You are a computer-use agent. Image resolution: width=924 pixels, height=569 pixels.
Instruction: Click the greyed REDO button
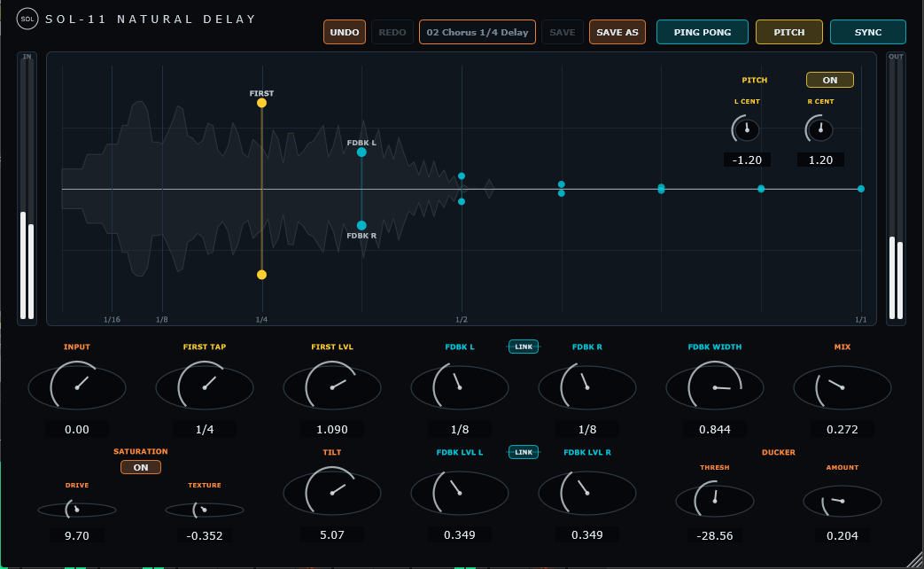point(392,32)
